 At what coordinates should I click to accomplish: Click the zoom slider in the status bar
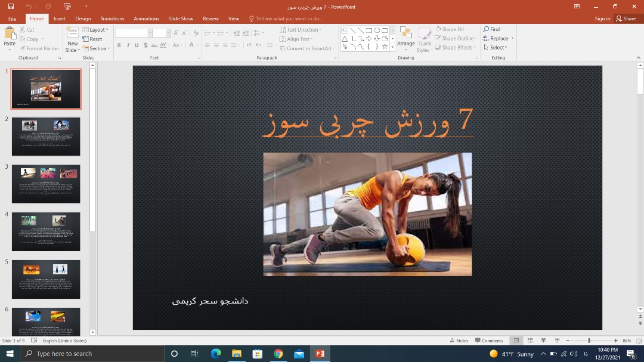[x=589, y=341]
